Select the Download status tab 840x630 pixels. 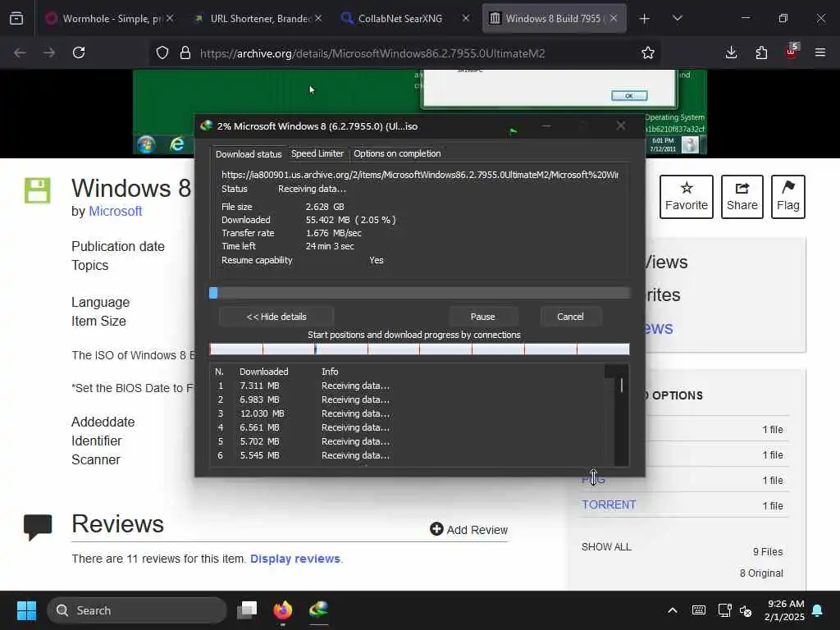click(x=249, y=154)
